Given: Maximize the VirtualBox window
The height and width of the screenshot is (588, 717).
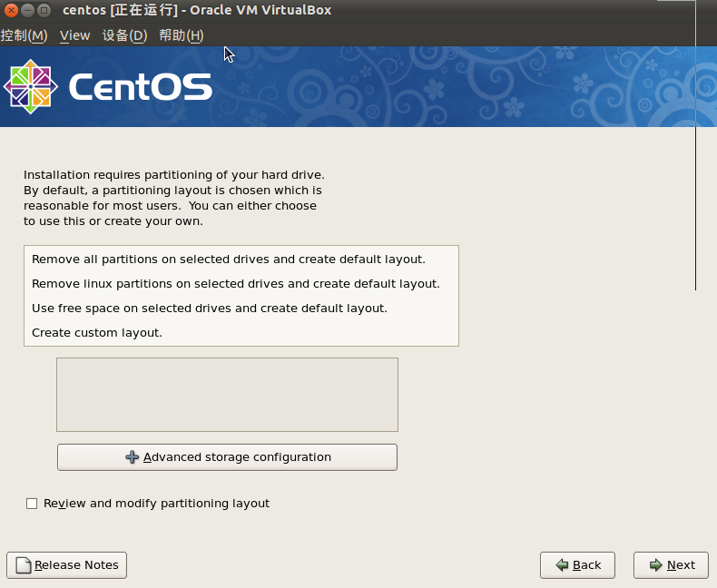Looking at the screenshot, I should tap(44, 10).
